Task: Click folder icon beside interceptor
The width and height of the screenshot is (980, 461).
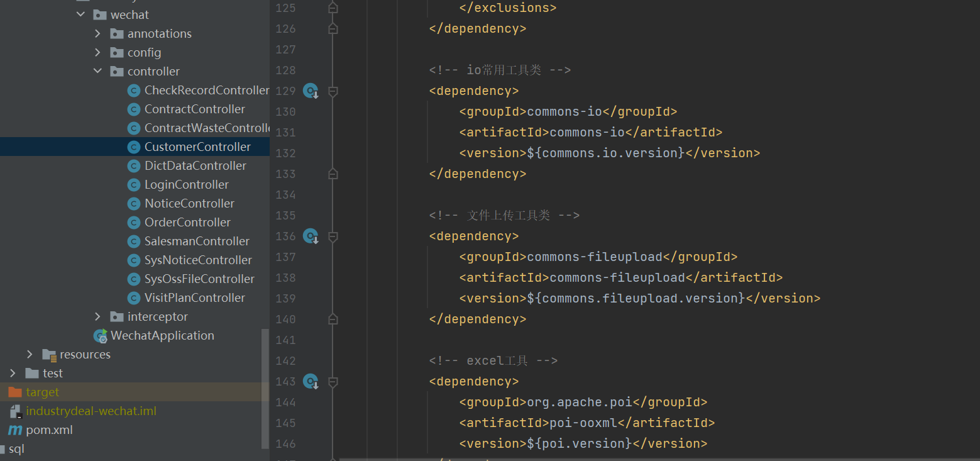Action: coord(116,316)
